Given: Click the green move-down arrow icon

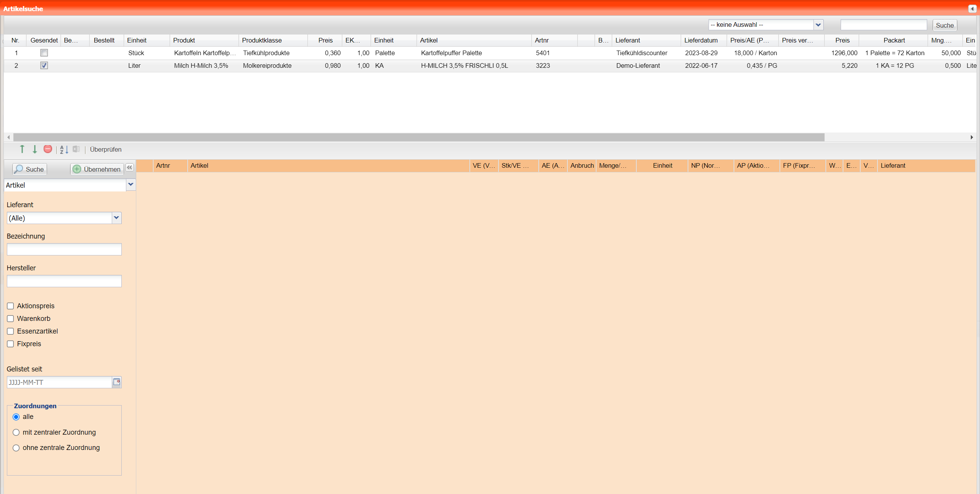Looking at the screenshot, I should [x=35, y=149].
